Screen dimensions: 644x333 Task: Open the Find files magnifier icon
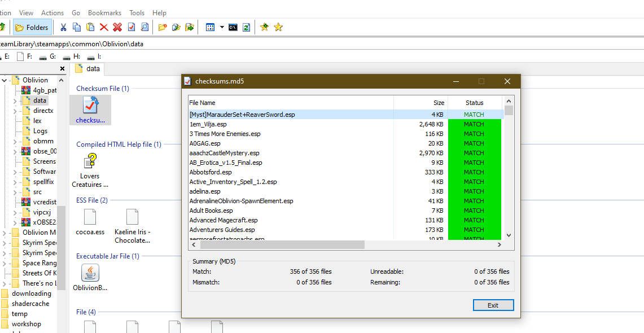coord(144,28)
